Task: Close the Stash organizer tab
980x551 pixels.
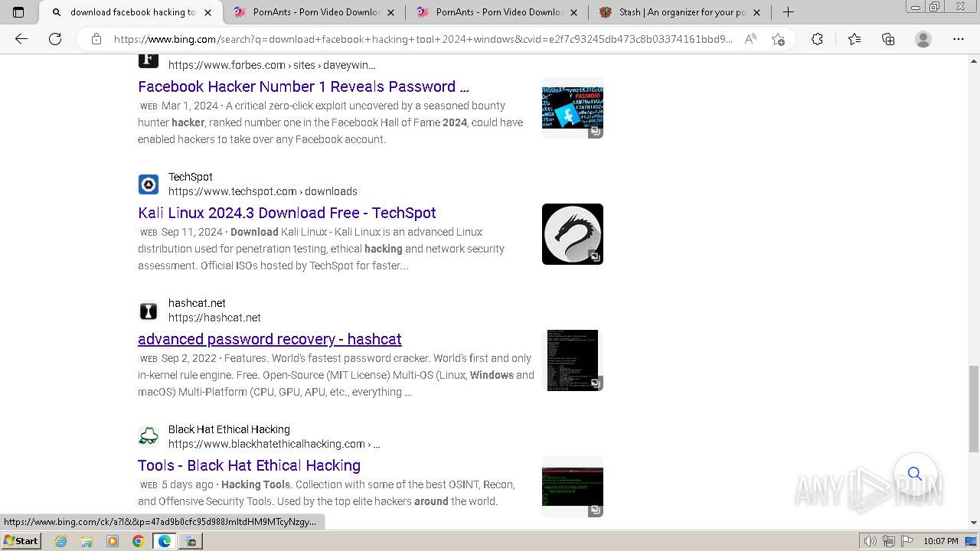Action: point(756,12)
